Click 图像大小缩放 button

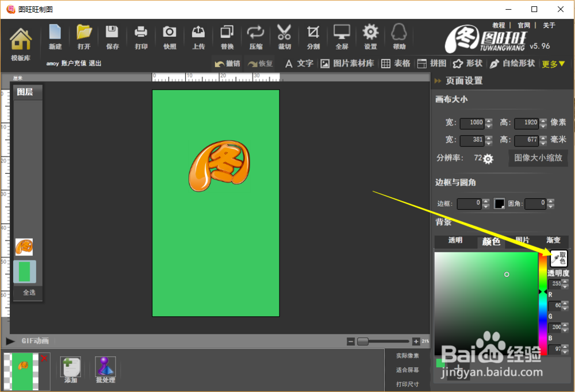(538, 158)
